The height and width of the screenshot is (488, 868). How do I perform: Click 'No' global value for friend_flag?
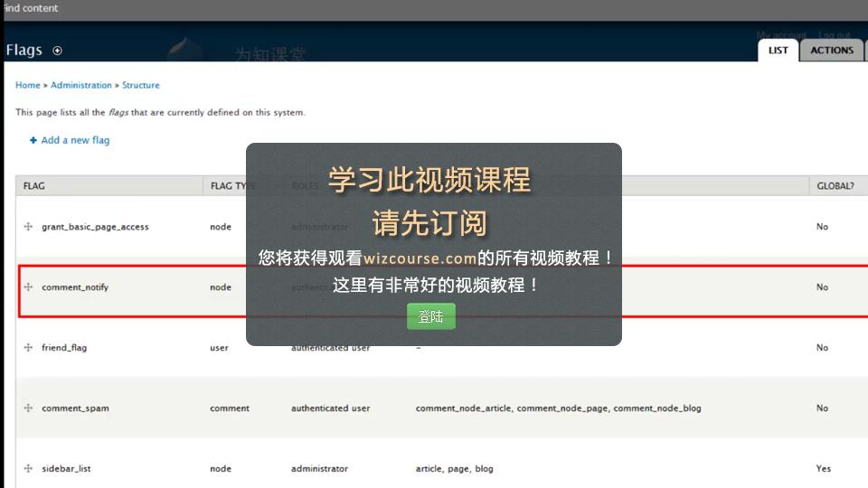(x=822, y=347)
